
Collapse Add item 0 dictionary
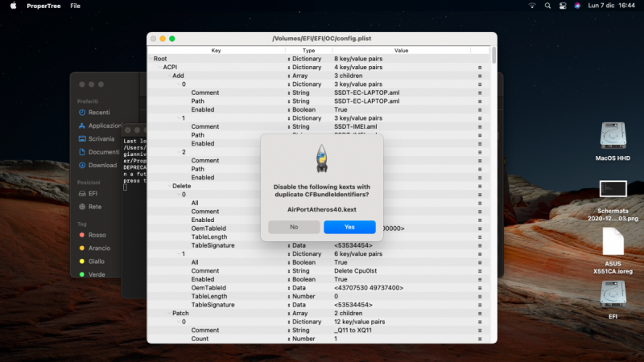click(x=179, y=84)
